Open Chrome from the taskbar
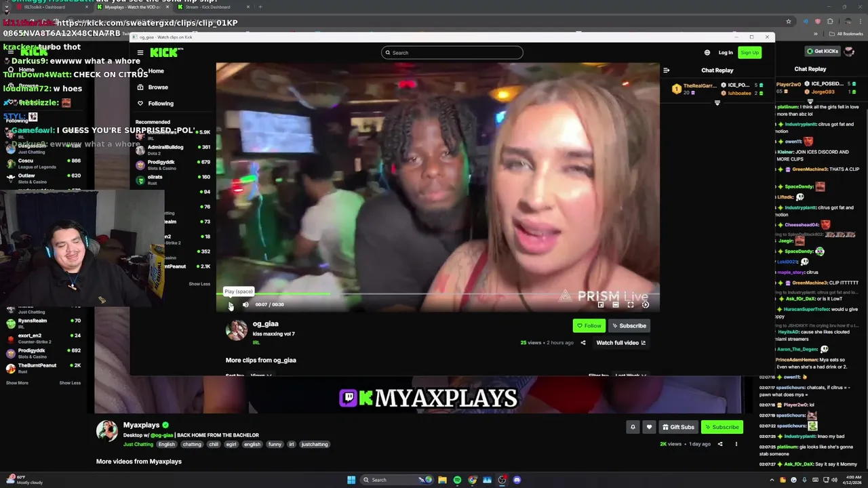Screen dimensions: 868x488 [472, 480]
